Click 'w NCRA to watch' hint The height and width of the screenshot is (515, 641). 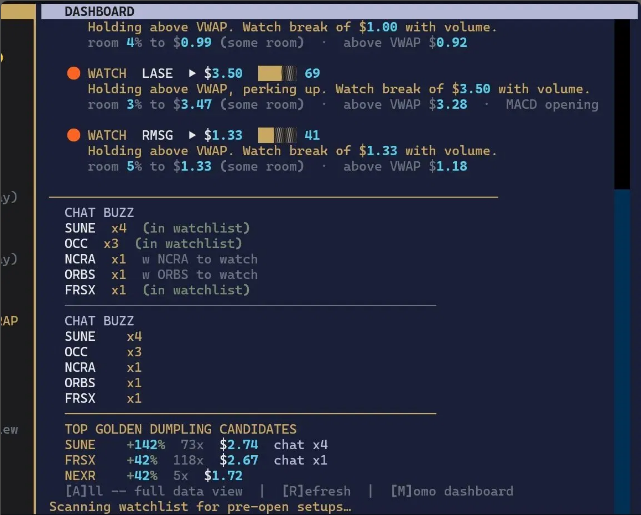click(200, 259)
